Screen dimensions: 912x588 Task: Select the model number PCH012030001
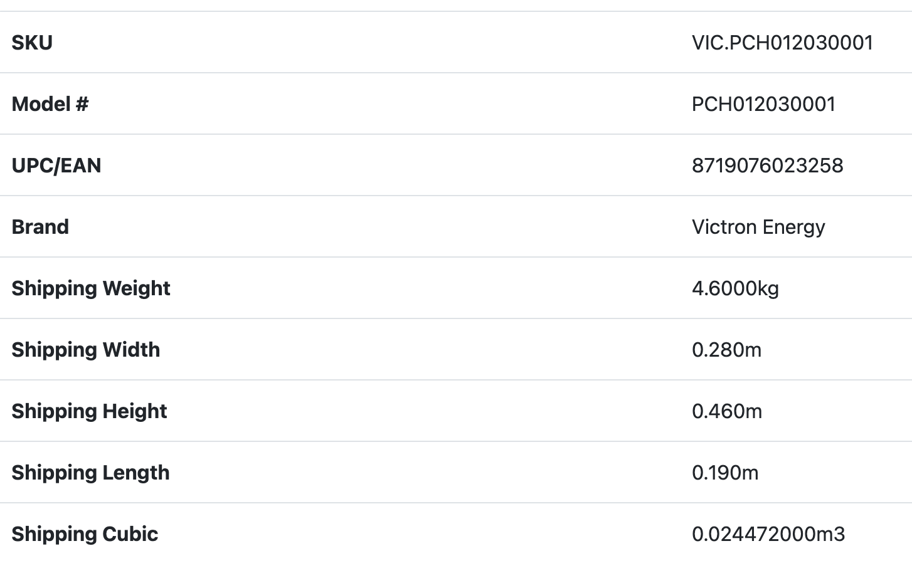pos(763,104)
